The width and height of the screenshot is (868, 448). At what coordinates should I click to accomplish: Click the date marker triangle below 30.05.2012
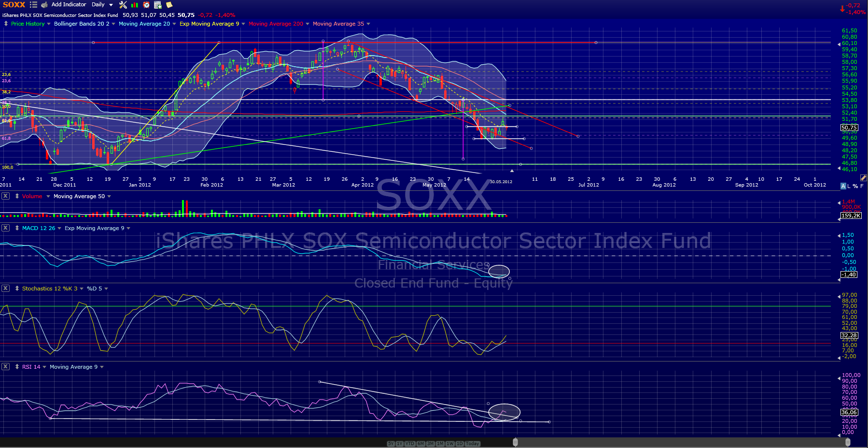(512, 171)
